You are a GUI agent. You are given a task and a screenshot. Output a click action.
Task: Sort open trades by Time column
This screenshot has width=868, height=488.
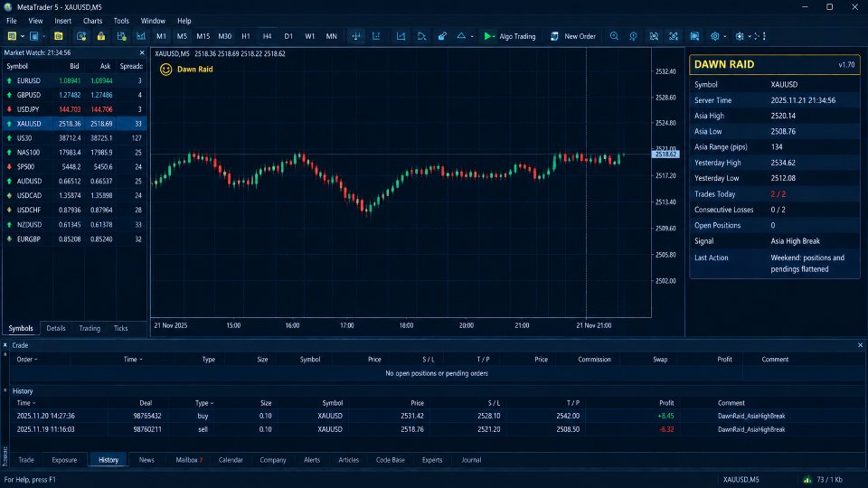(x=133, y=359)
